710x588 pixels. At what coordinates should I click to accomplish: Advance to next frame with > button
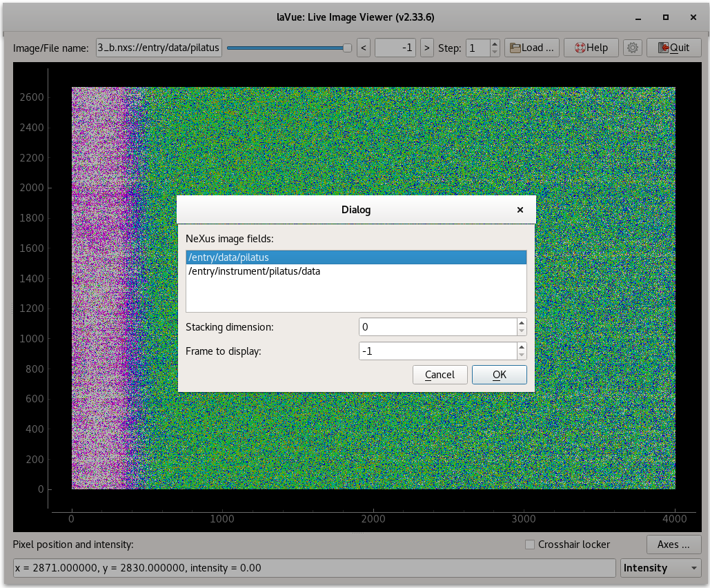(427, 48)
